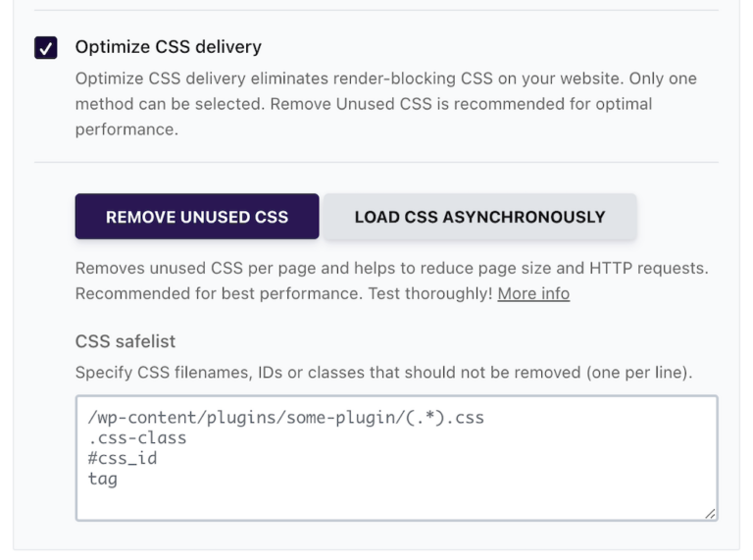Click the 'Test thoroughly!' text
The image size is (753, 560).
click(x=430, y=293)
